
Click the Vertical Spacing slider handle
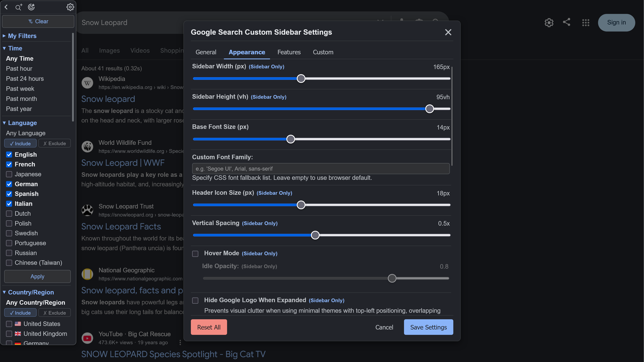coord(315,235)
